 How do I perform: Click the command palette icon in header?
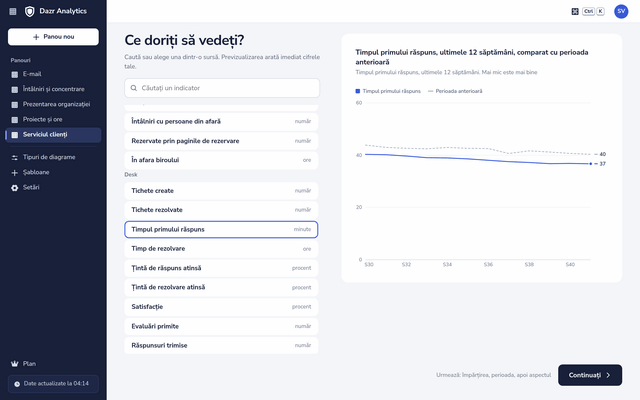coord(575,11)
